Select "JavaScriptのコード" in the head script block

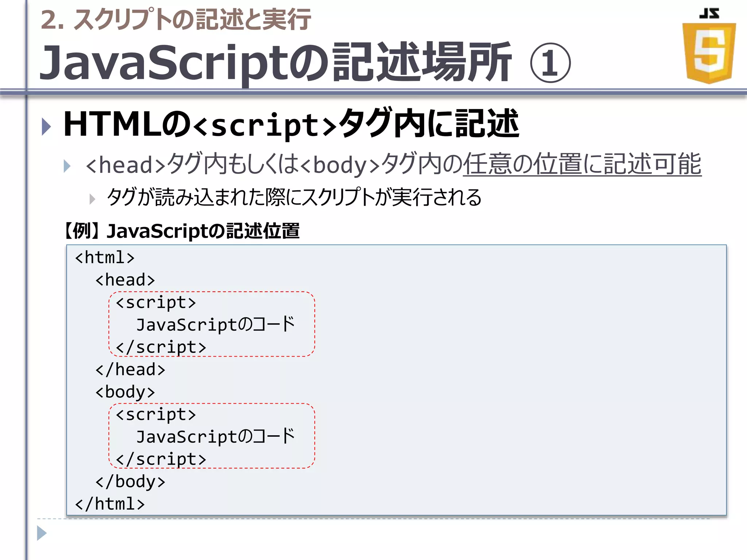pyautogui.click(x=215, y=324)
